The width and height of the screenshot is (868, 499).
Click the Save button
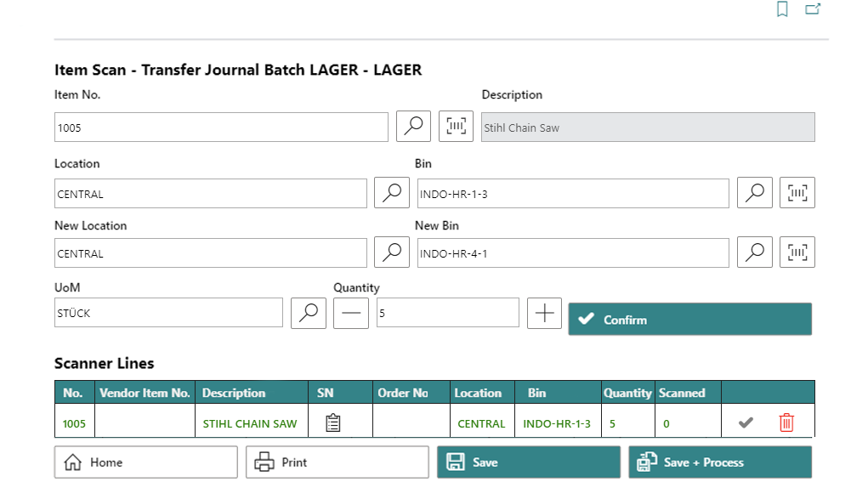click(x=529, y=462)
